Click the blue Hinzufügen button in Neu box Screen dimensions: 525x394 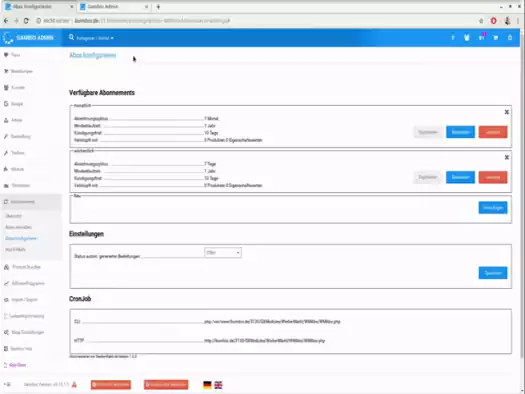(493, 208)
